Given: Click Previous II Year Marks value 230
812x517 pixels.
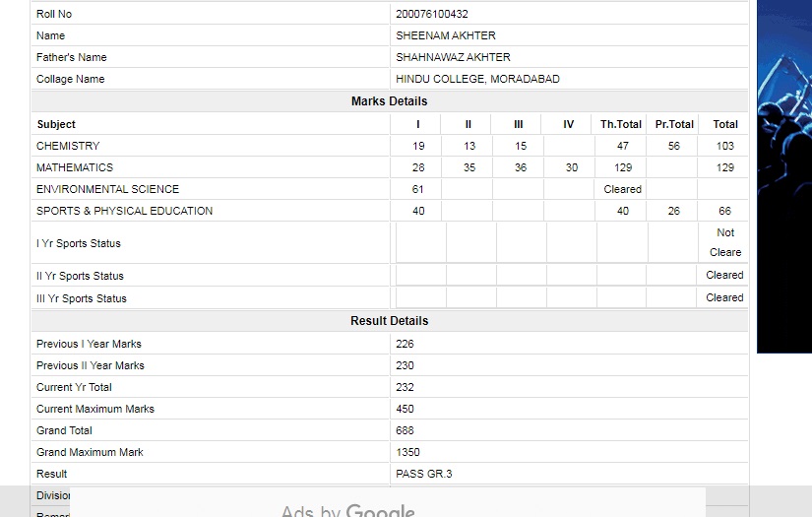Looking at the screenshot, I should 405,365.
